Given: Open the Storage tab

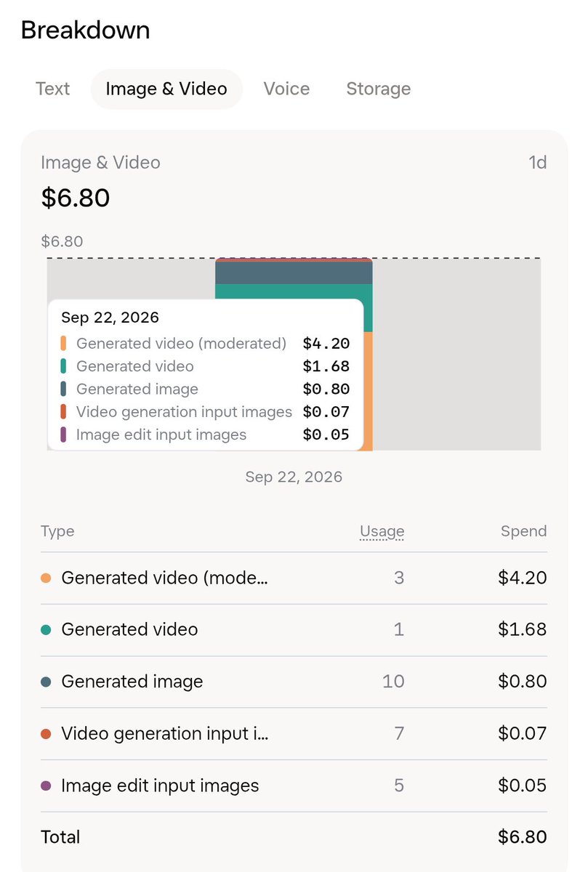Looking at the screenshot, I should pyautogui.click(x=378, y=89).
